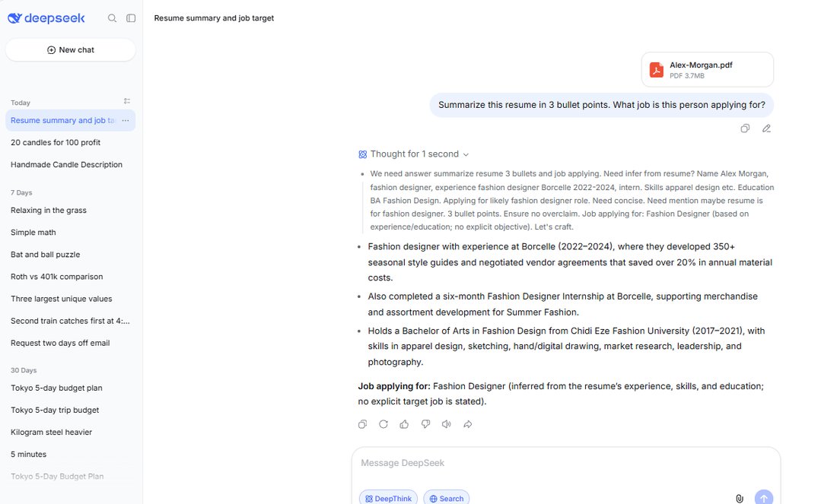The image size is (837, 504).
Task: Open the Tokyo 5-day trip budget chat
Action: pyautogui.click(x=71, y=410)
